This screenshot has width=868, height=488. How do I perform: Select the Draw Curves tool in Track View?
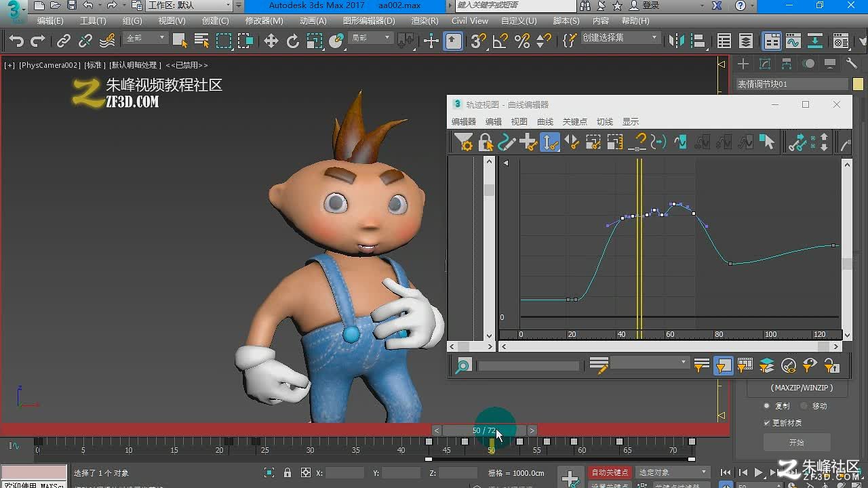point(507,142)
